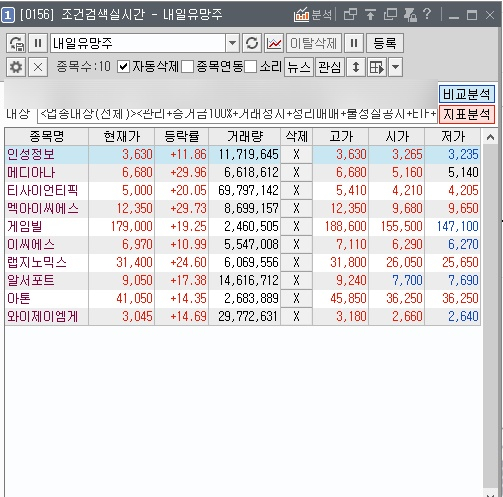
Task: Pause real-time search next to reload icon
Action: pyautogui.click(x=38, y=43)
